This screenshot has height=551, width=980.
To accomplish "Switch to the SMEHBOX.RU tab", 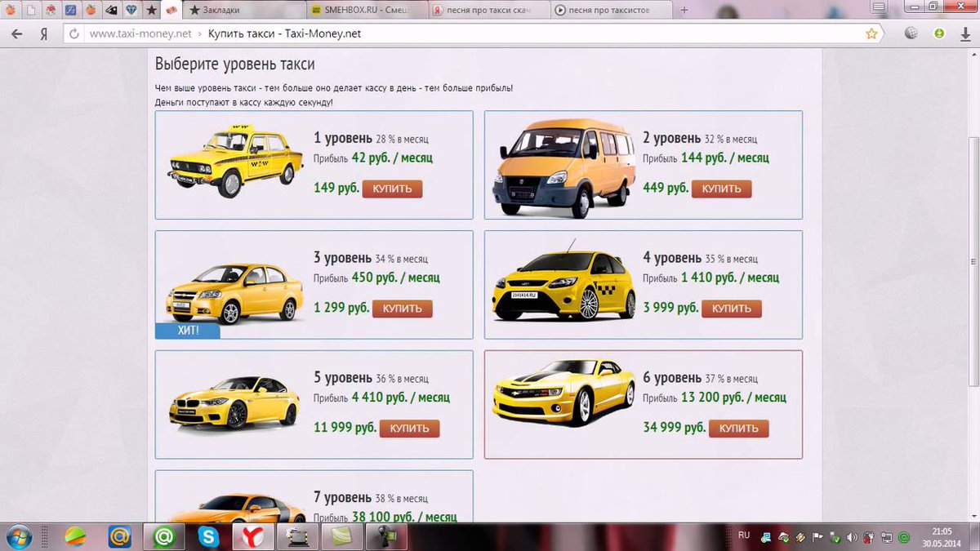I will (368, 11).
